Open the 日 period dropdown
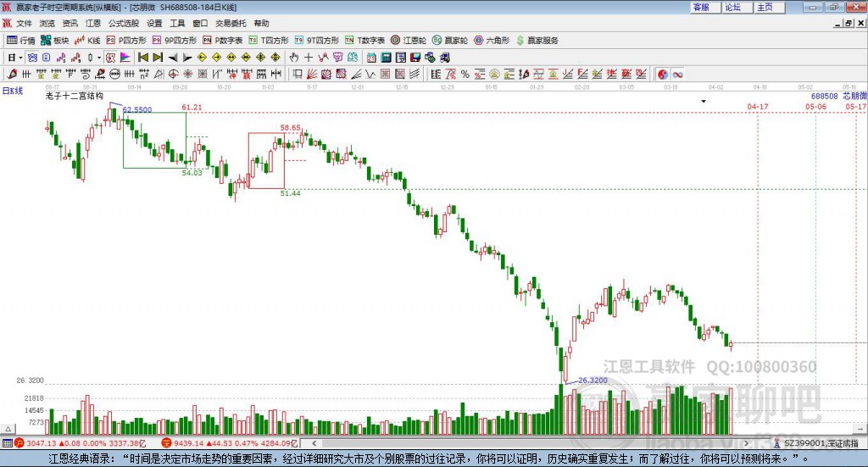 coord(15,58)
